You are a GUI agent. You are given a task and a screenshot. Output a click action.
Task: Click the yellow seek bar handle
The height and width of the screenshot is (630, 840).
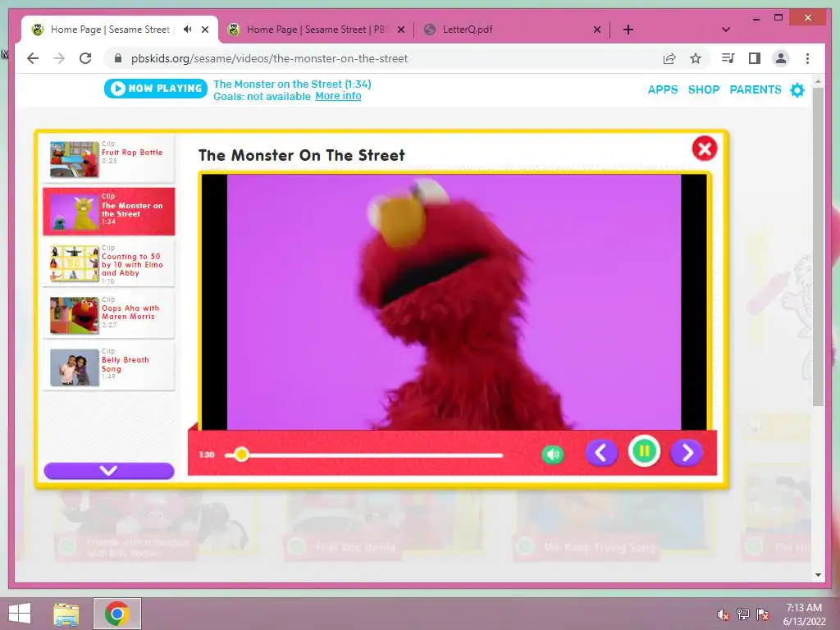pos(241,454)
